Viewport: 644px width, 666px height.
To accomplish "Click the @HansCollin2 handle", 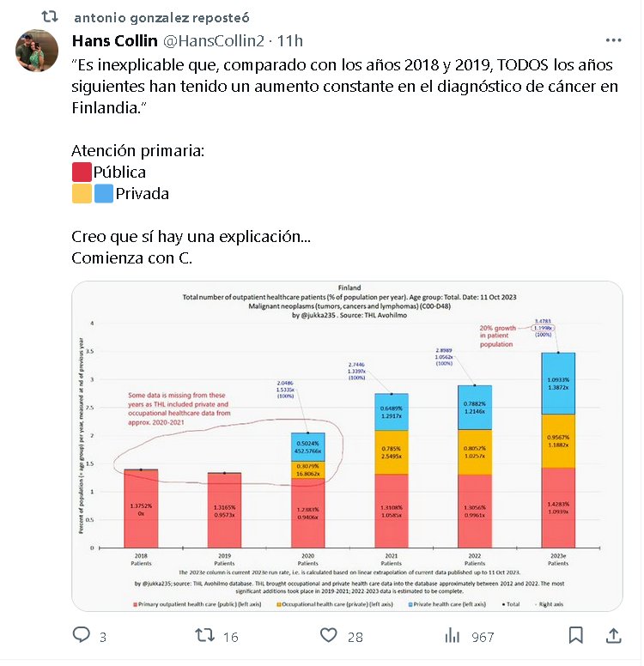I will (211, 40).
